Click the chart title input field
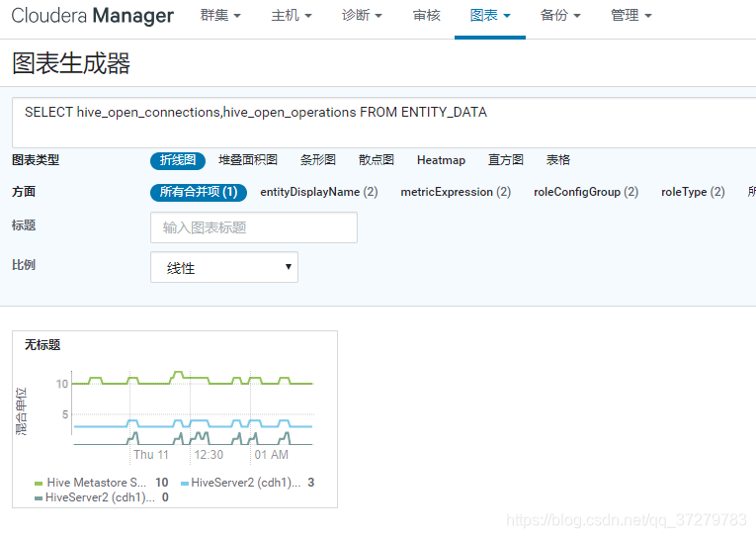This screenshot has width=756, height=538. (254, 227)
